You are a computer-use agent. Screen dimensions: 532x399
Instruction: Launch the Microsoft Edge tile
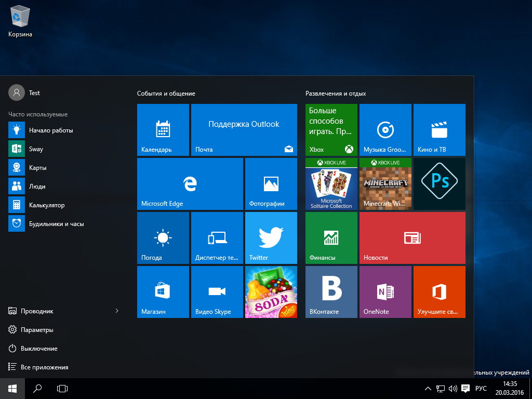190,184
